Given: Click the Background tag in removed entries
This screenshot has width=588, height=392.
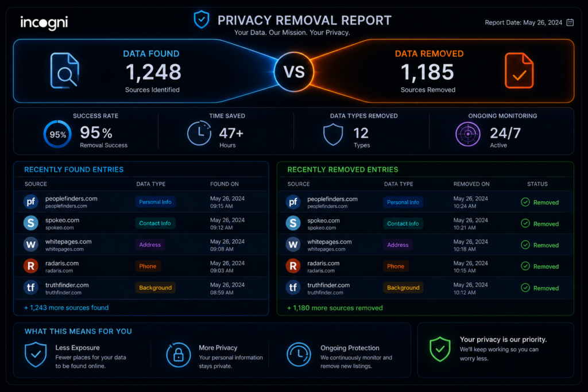Looking at the screenshot, I should (403, 288).
